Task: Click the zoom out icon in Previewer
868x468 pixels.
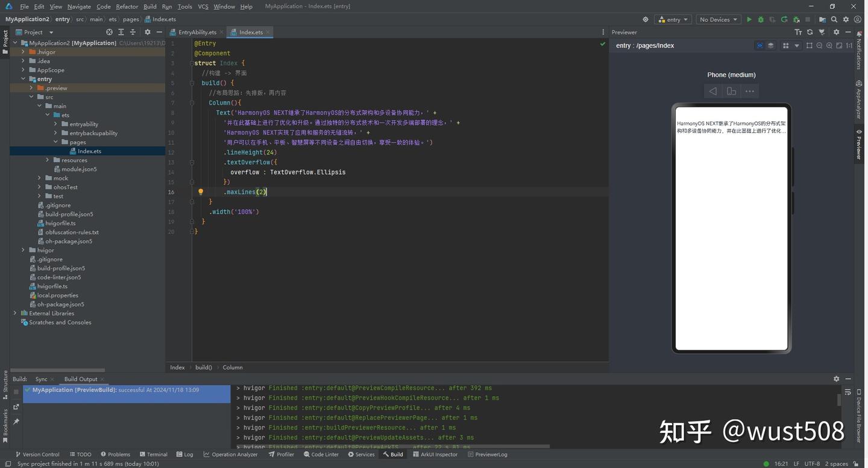Action: pyautogui.click(x=819, y=46)
